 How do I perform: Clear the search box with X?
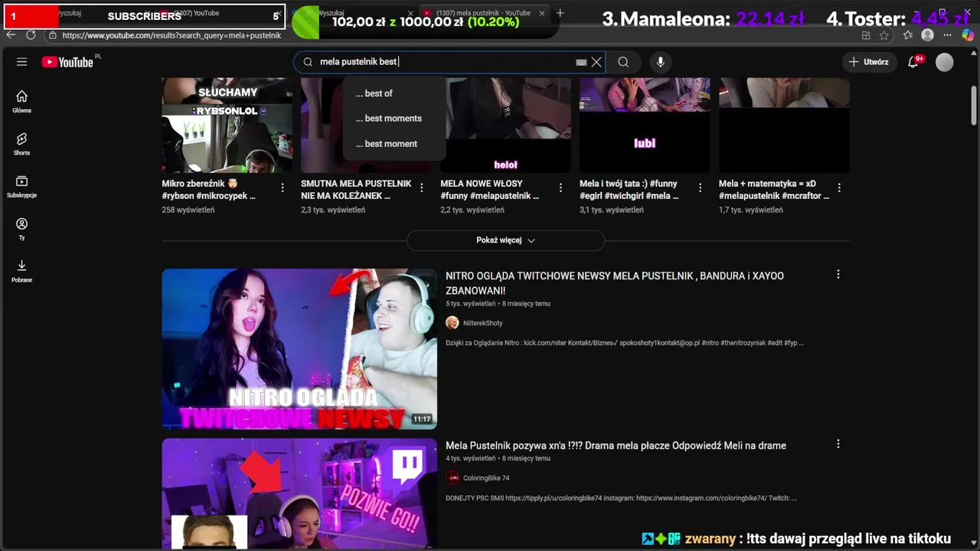click(x=596, y=62)
